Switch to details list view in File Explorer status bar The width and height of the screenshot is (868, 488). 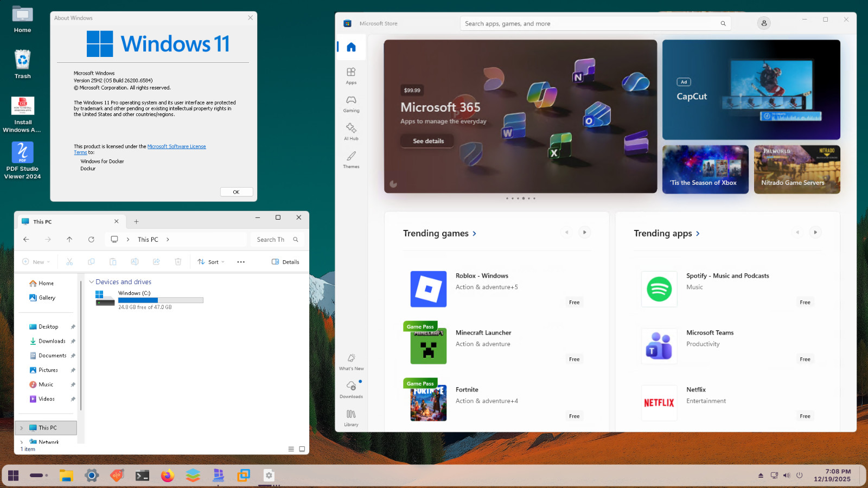pos(291,449)
